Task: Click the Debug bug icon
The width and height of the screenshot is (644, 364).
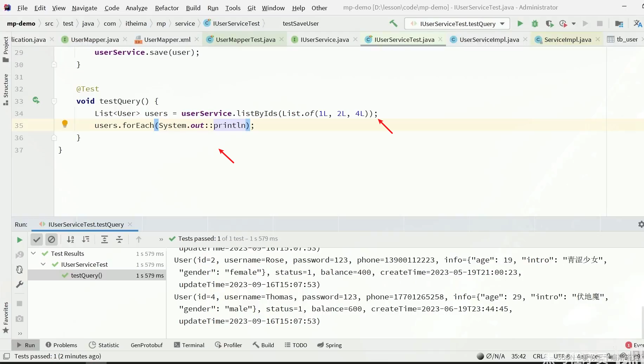Action: pos(535,24)
